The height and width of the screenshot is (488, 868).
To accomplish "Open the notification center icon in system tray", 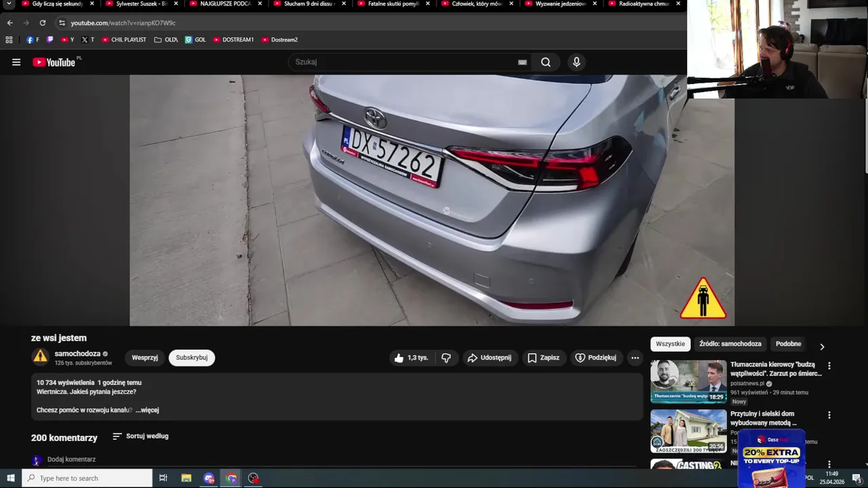I will pyautogui.click(x=856, y=479).
